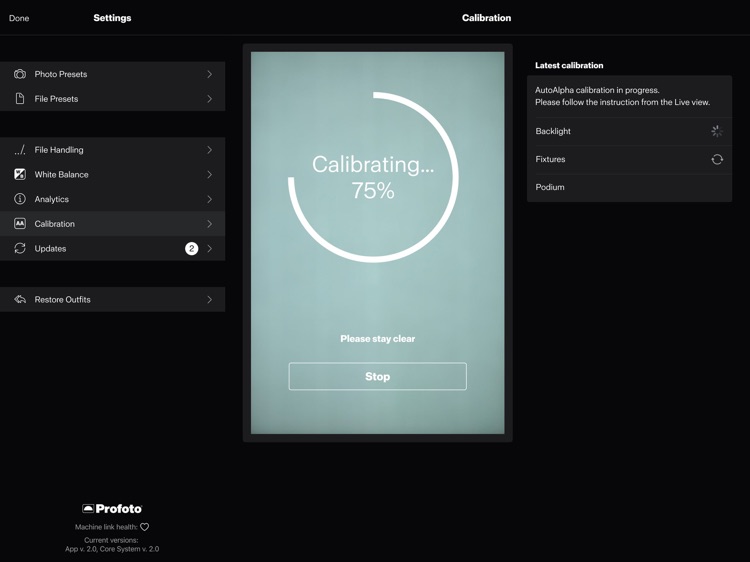
Task: Click the Updates badge showing 2
Action: tap(191, 248)
